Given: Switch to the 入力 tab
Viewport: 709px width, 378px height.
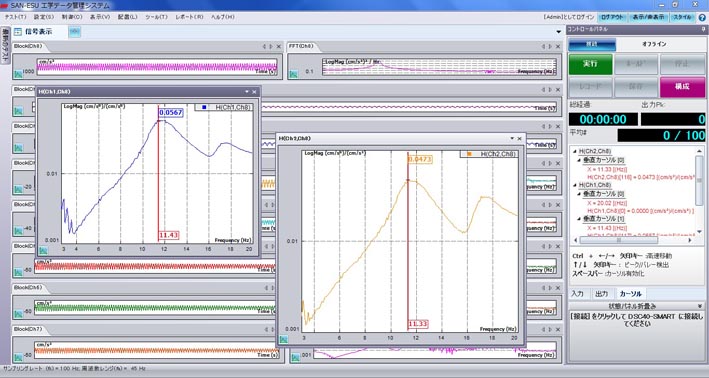Looking at the screenshot, I should coord(577,294).
